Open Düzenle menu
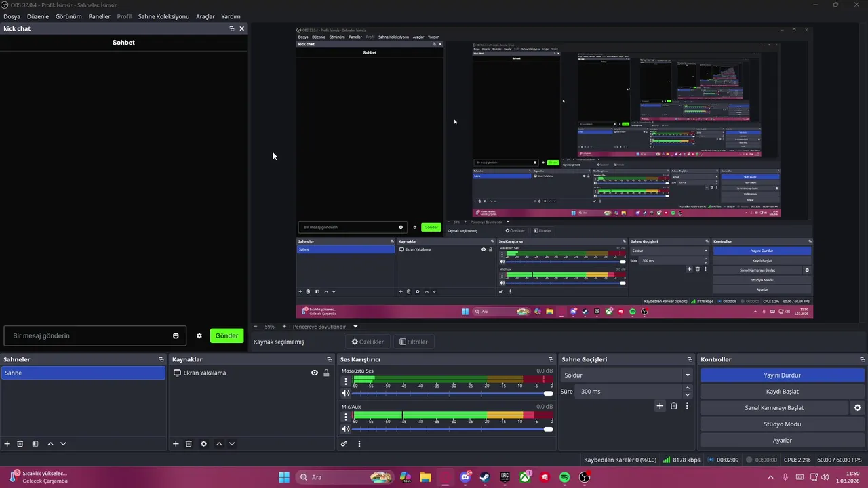The width and height of the screenshot is (868, 488). pos(38,16)
